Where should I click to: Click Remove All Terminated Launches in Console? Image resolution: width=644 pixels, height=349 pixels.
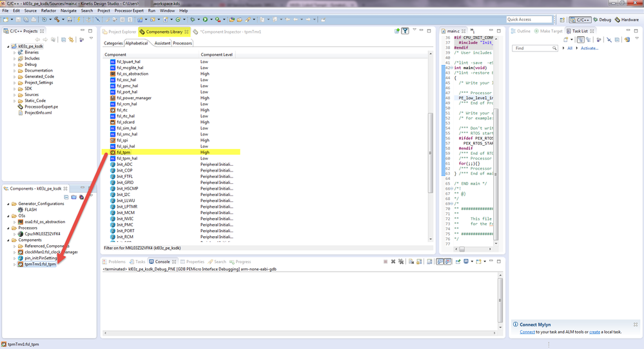pyautogui.click(x=401, y=261)
